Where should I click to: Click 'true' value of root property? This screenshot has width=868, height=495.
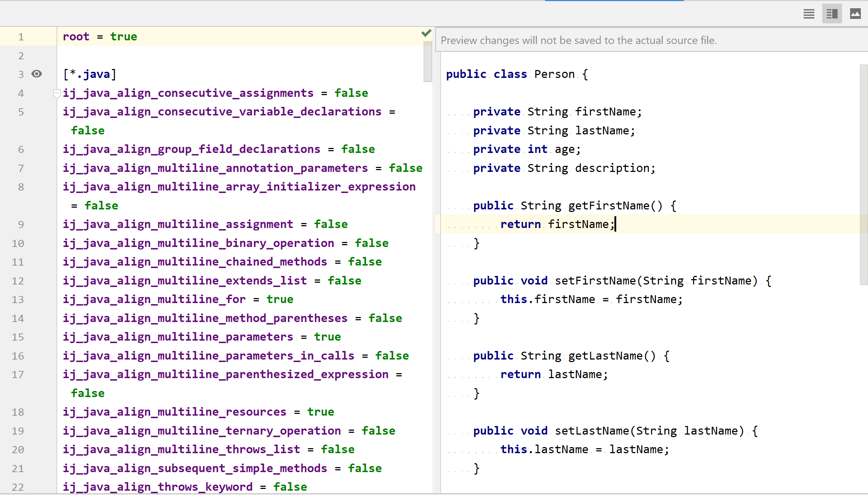pos(123,37)
